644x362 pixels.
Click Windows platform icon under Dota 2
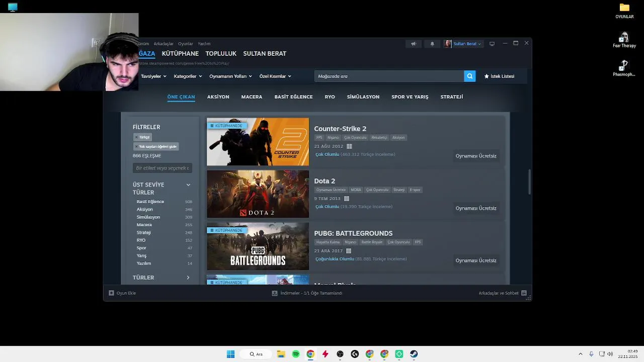[347, 199]
